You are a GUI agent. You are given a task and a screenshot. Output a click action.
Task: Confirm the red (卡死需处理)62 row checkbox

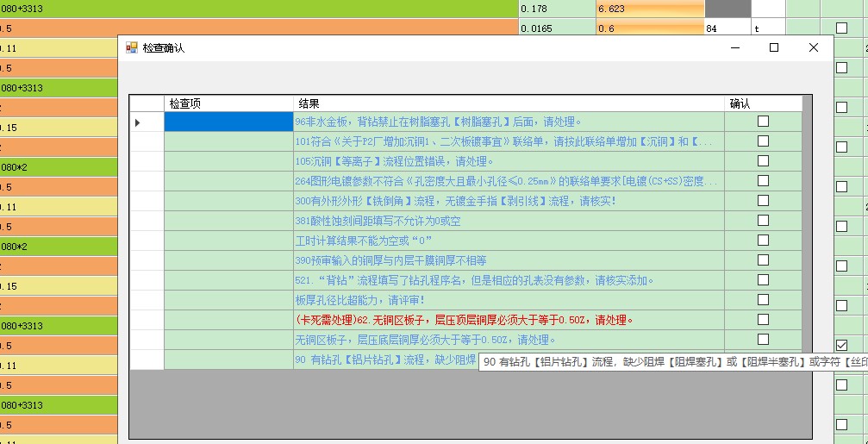[x=764, y=320]
